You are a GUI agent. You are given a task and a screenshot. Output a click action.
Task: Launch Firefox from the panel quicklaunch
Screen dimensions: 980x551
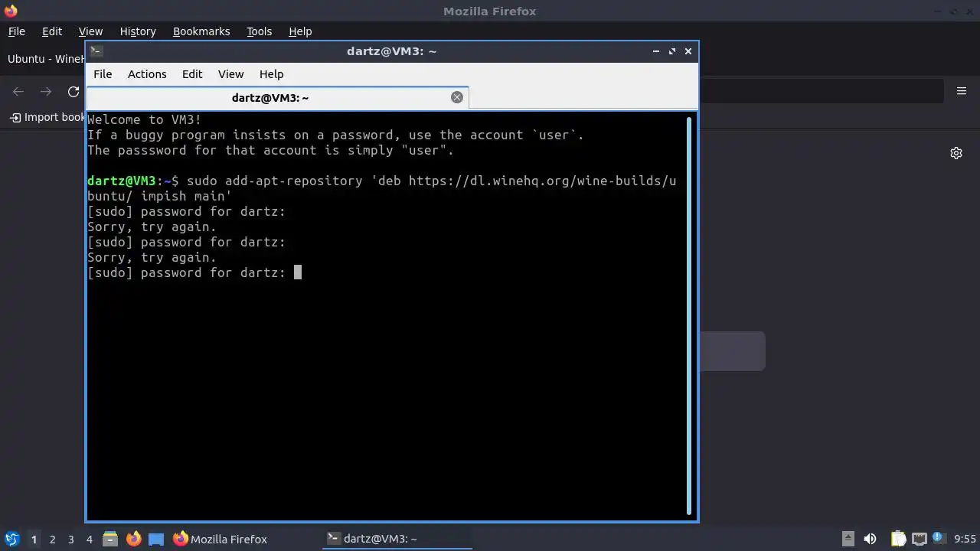coord(133,539)
